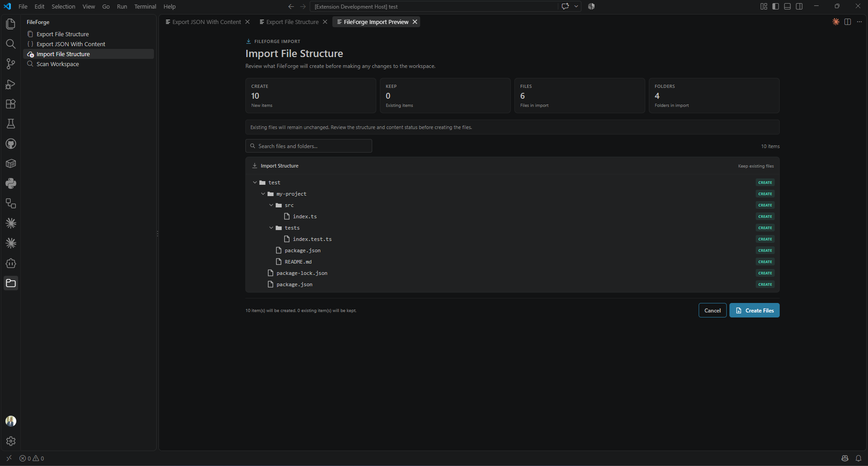Open Run and Debug view

click(10, 84)
